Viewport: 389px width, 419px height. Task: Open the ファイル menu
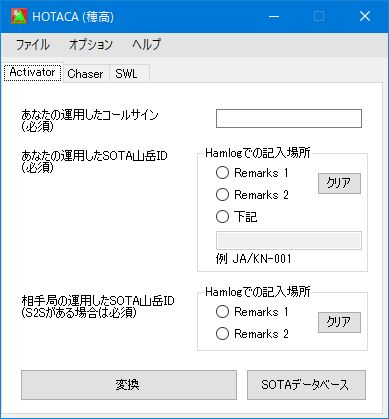pyautogui.click(x=33, y=45)
